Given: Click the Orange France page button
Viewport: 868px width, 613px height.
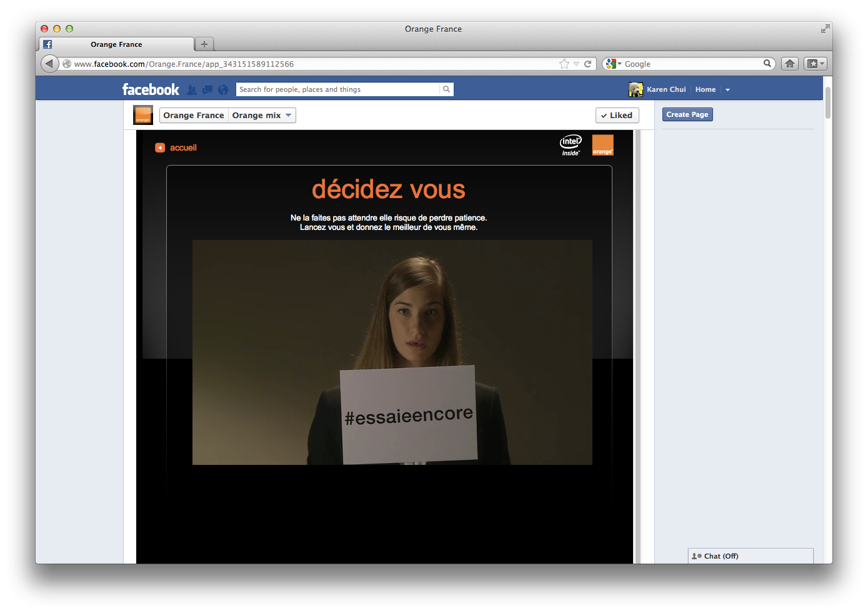Looking at the screenshot, I should [194, 115].
